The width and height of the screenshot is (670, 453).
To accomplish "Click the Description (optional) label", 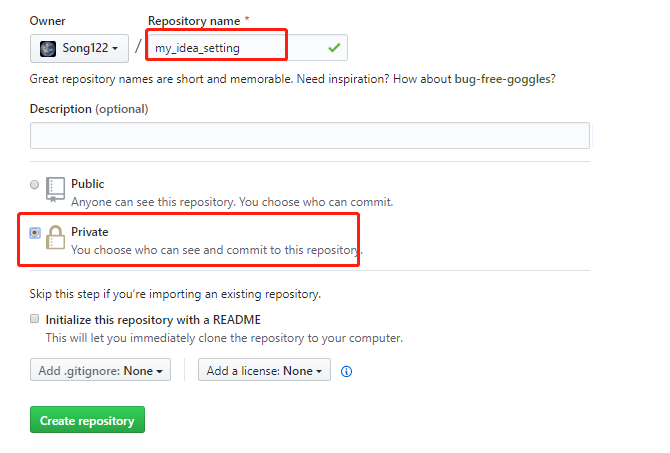I will (x=89, y=108).
